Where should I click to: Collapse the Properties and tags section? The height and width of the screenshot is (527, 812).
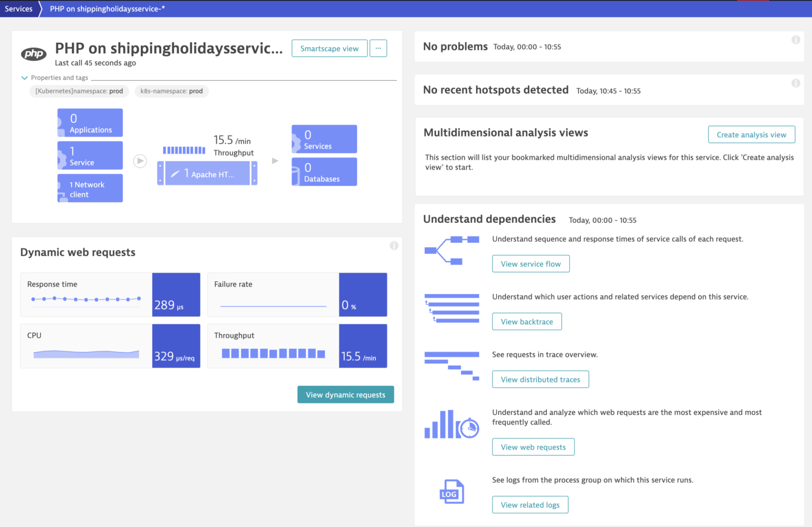(x=25, y=78)
